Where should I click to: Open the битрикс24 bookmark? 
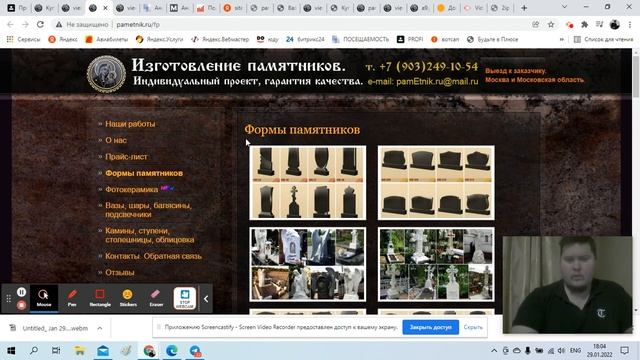click(305, 39)
